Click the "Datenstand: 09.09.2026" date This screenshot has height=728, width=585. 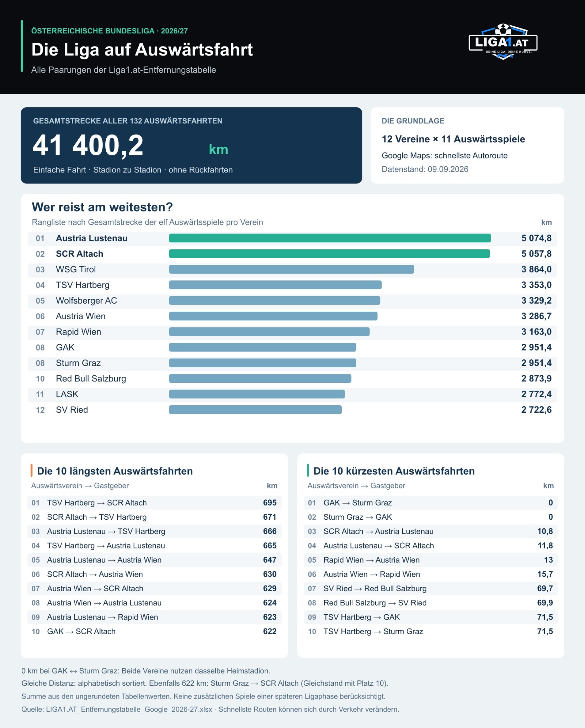[x=425, y=169]
